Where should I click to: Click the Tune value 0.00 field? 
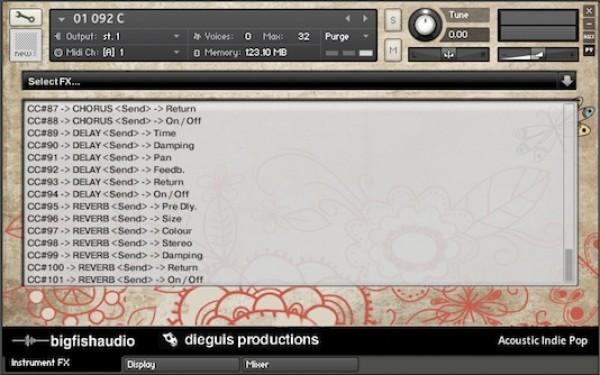point(464,35)
